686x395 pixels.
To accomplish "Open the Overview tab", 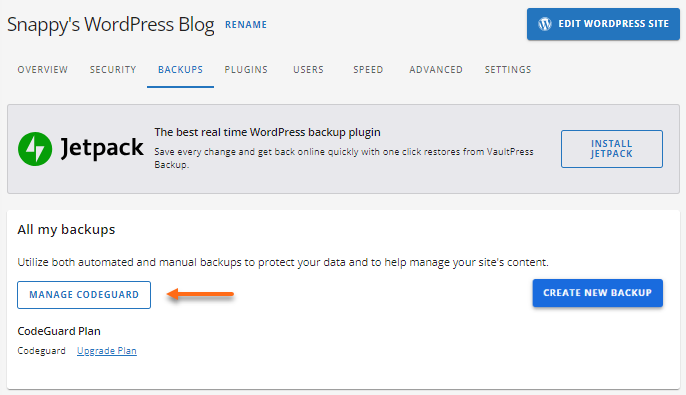I will 42,70.
